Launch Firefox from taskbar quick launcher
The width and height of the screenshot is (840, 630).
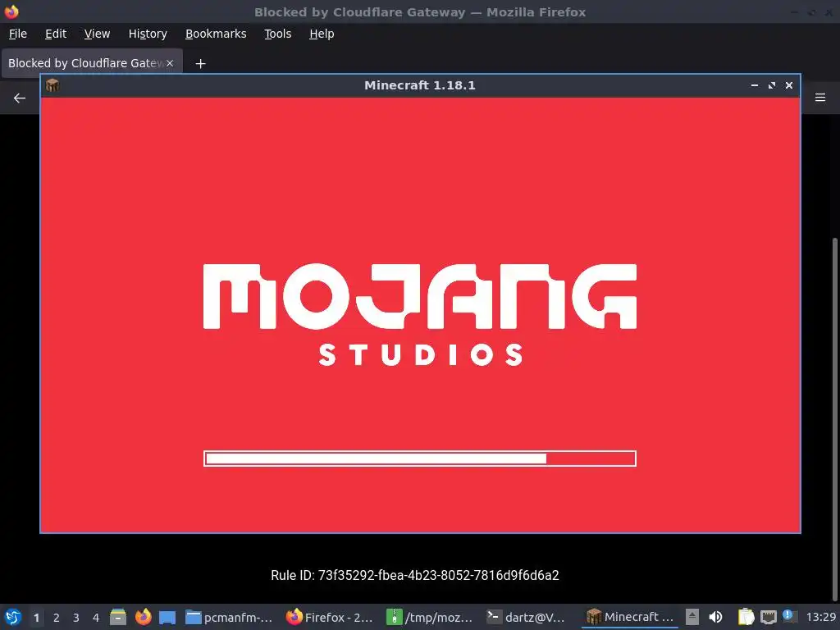[143, 617]
